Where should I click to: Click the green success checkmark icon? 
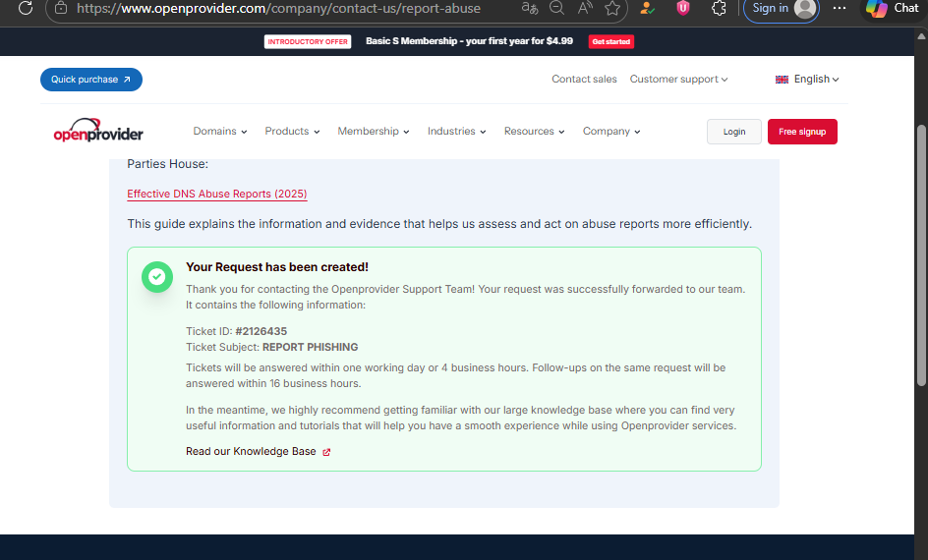pyautogui.click(x=157, y=277)
